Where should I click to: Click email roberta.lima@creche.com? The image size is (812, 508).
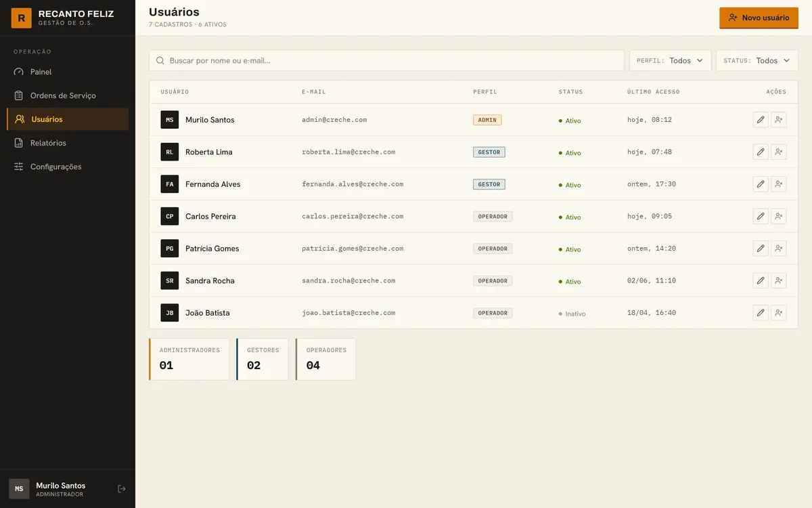click(348, 152)
